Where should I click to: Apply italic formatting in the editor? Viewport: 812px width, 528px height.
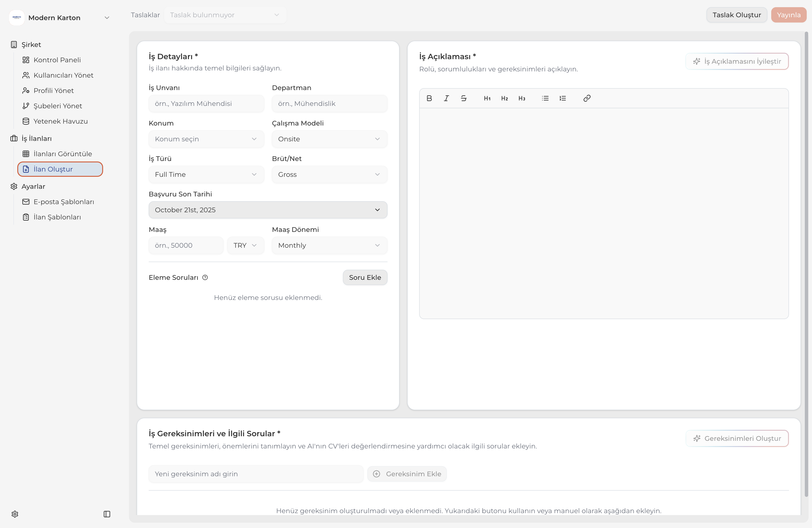pos(446,98)
